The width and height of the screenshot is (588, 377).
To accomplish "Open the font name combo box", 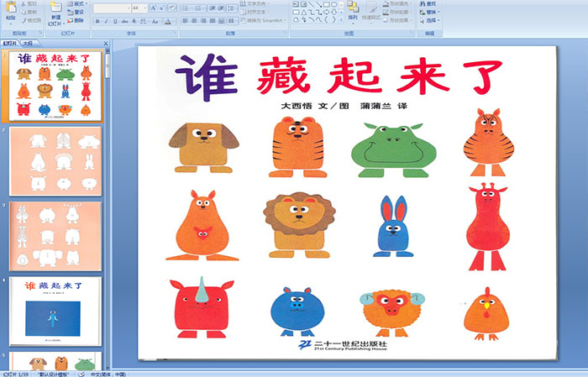I will 112,8.
